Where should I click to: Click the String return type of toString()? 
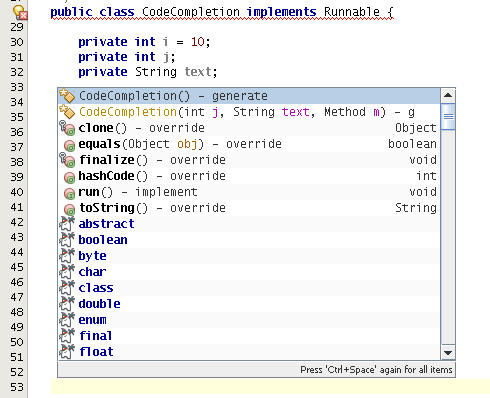click(416, 208)
